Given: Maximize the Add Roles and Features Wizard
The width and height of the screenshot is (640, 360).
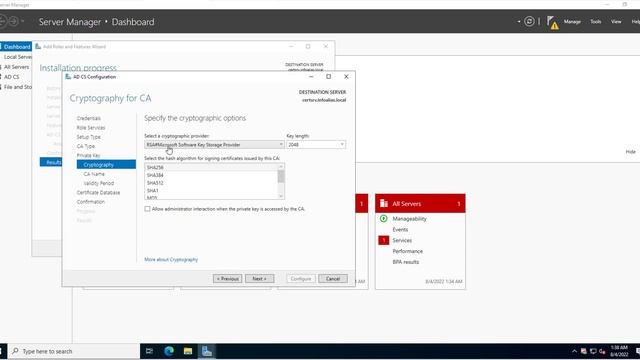Looking at the screenshot, I should pos(308,47).
